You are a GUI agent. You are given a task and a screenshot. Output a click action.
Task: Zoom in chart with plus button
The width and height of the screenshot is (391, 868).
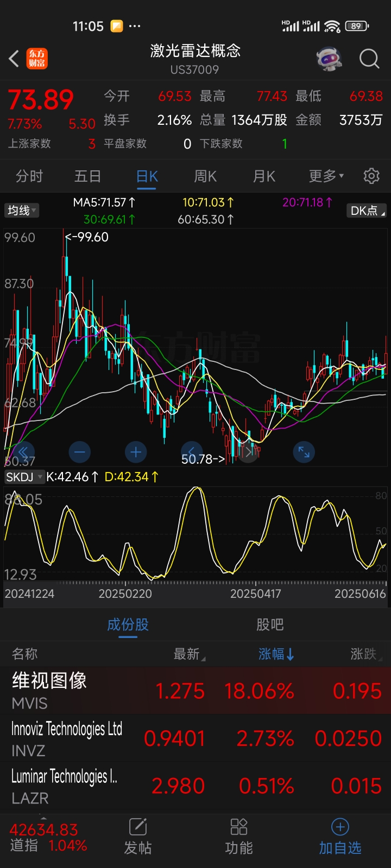click(136, 452)
